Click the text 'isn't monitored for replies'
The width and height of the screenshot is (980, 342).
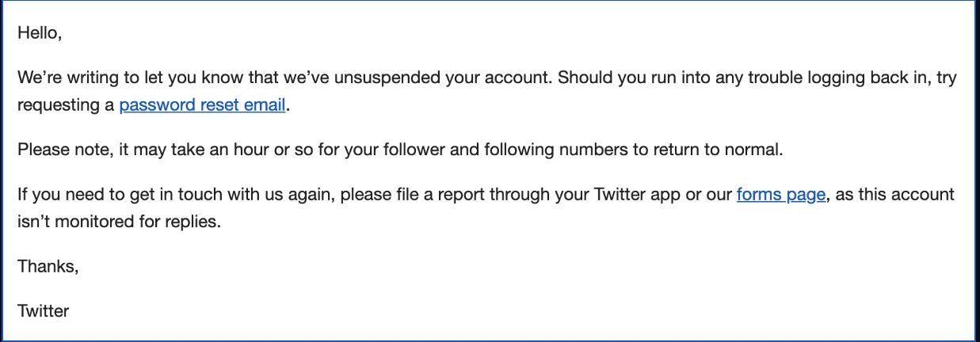[119, 222]
